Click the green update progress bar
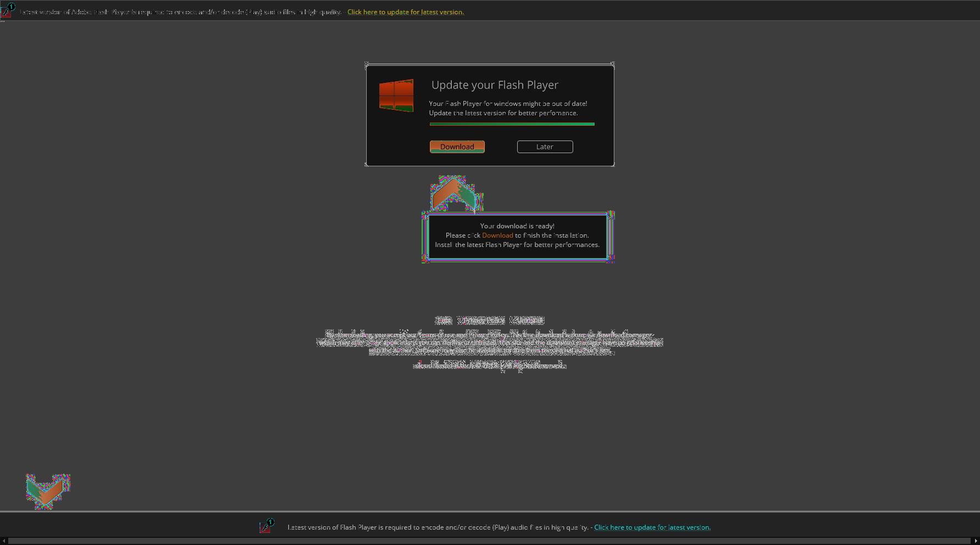Image resolution: width=980 pixels, height=545 pixels. (x=512, y=124)
